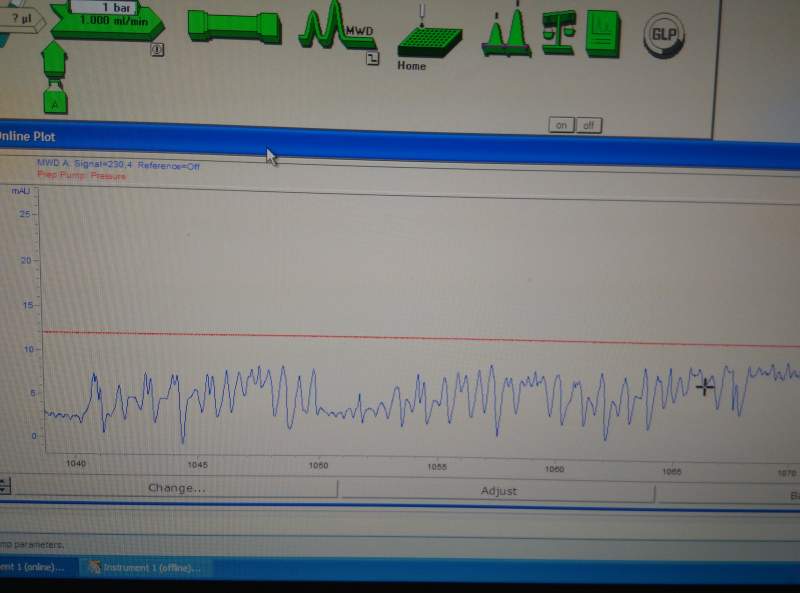The height and width of the screenshot is (593, 800).
Task: Click the mAU axis label
Action: (20, 191)
